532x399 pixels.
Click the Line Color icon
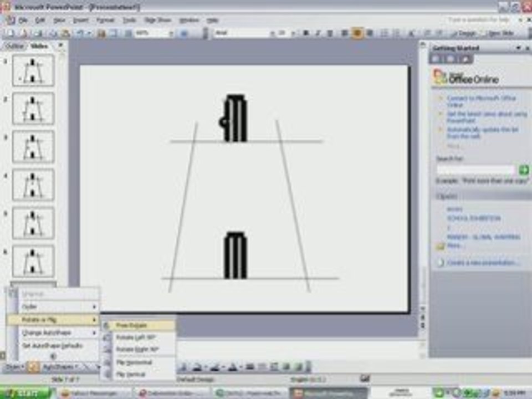point(215,366)
